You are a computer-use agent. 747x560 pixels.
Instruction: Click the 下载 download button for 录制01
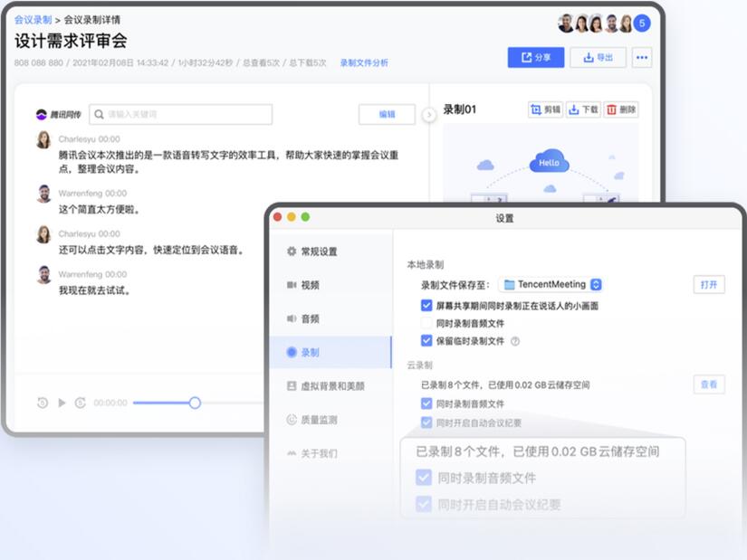(x=583, y=109)
